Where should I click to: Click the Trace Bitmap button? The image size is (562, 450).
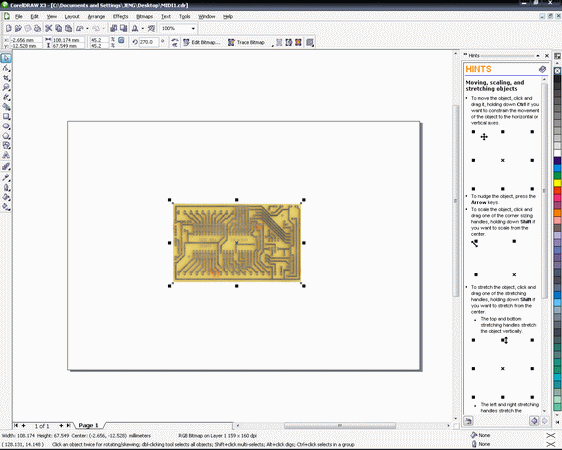246,42
